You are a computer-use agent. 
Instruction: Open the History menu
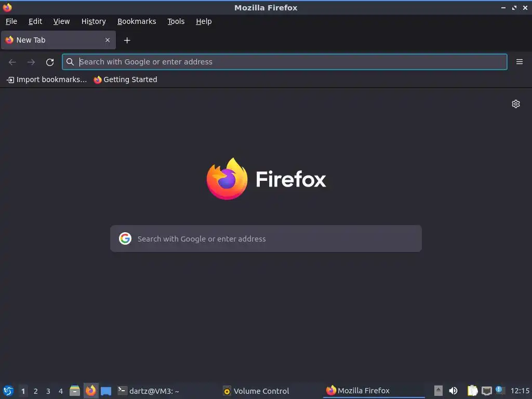pyautogui.click(x=94, y=21)
